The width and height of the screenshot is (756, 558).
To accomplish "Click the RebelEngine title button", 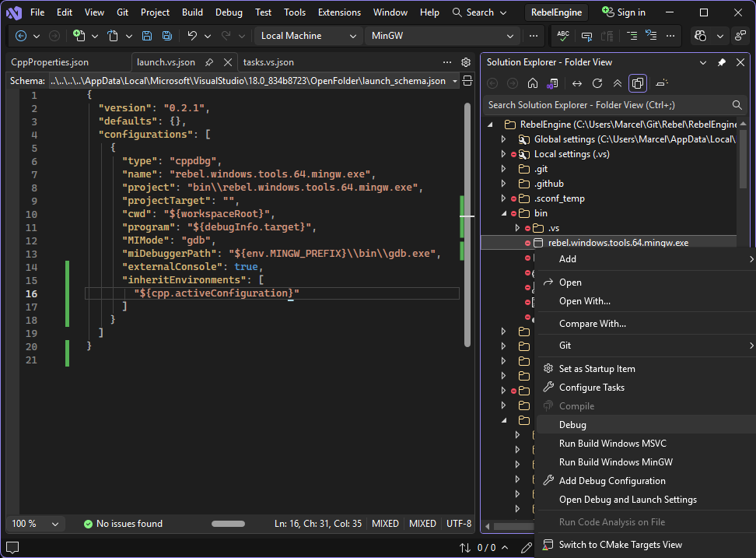I will pos(556,12).
